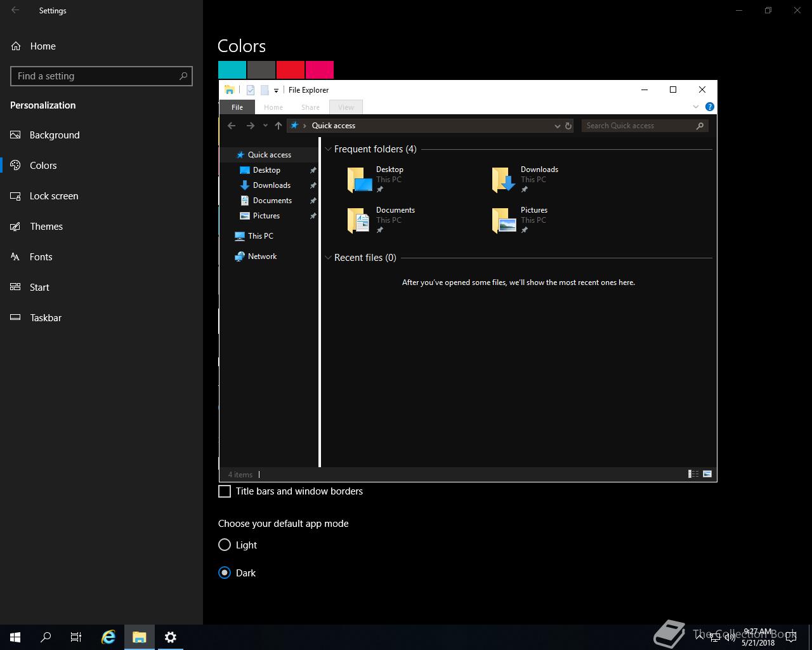This screenshot has height=650, width=812.
Task: Open the Share ribbon tab in File Explorer
Action: (310, 107)
